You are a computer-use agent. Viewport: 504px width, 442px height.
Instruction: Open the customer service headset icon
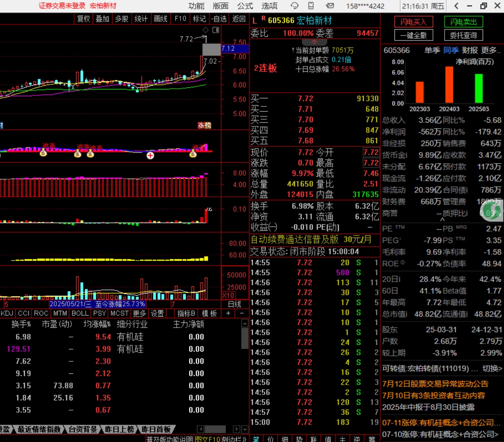295,6
